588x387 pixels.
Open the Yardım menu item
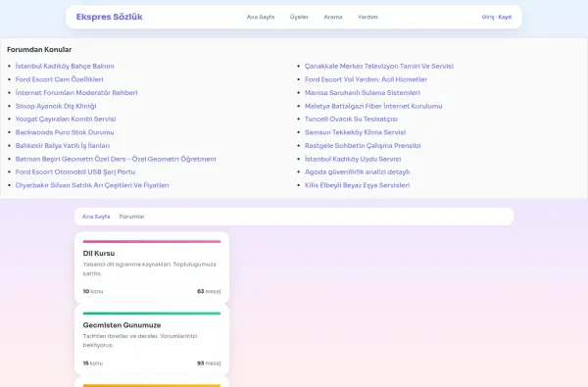coord(367,17)
